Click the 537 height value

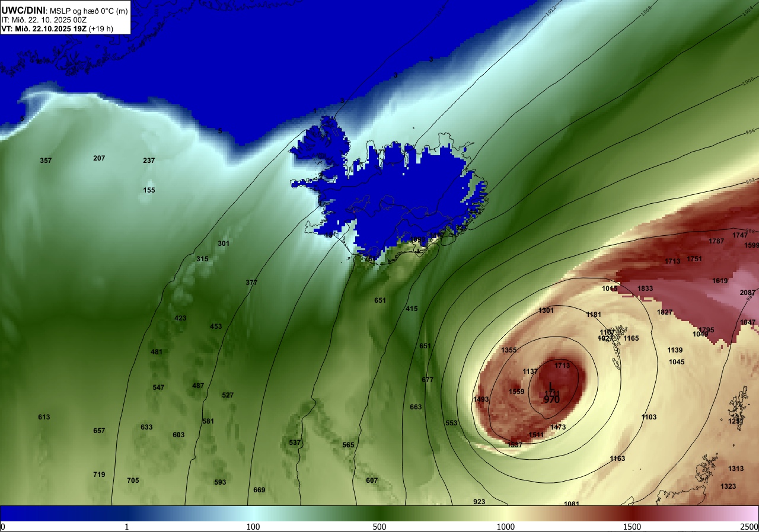[x=295, y=443]
